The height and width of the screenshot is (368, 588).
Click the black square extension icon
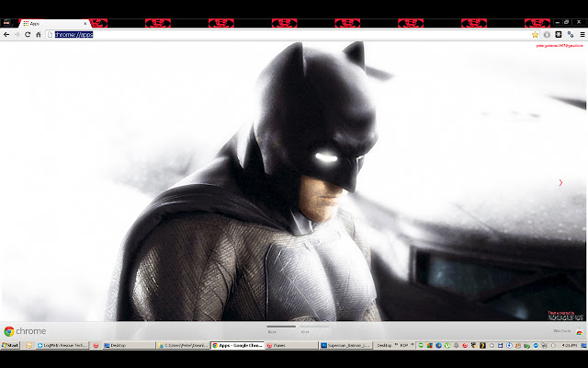coord(559,35)
